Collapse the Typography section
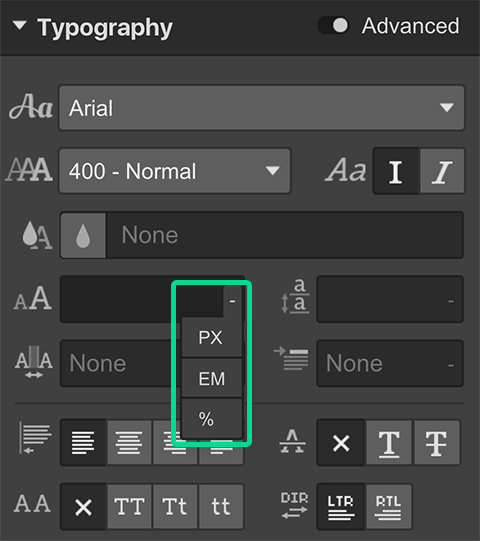 (20, 25)
